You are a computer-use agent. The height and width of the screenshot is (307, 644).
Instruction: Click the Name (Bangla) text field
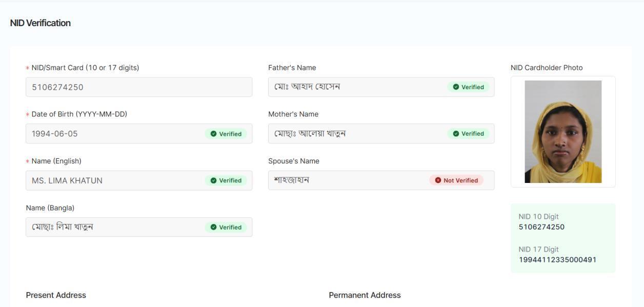click(113, 227)
